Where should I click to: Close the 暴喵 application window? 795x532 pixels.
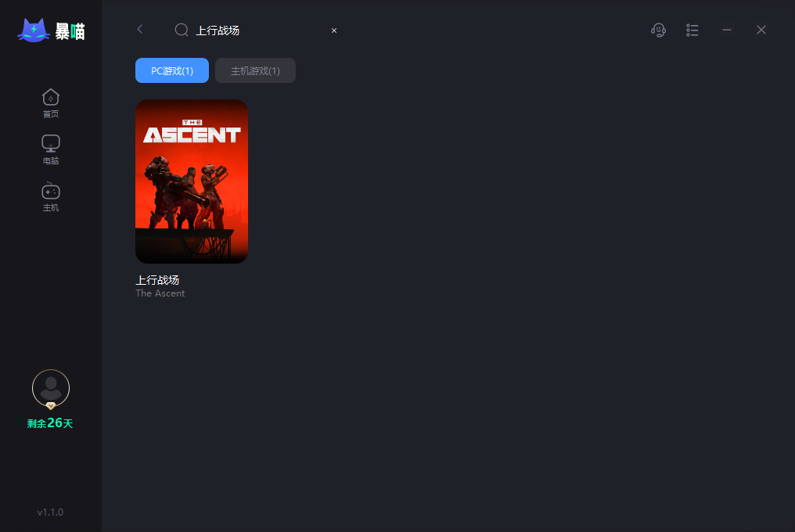tap(761, 30)
